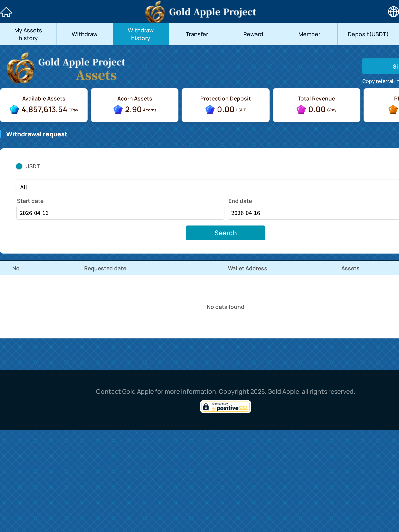The image size is (399, 532).
Task: Expand the All status dropdown
Action: click(207, 187)
